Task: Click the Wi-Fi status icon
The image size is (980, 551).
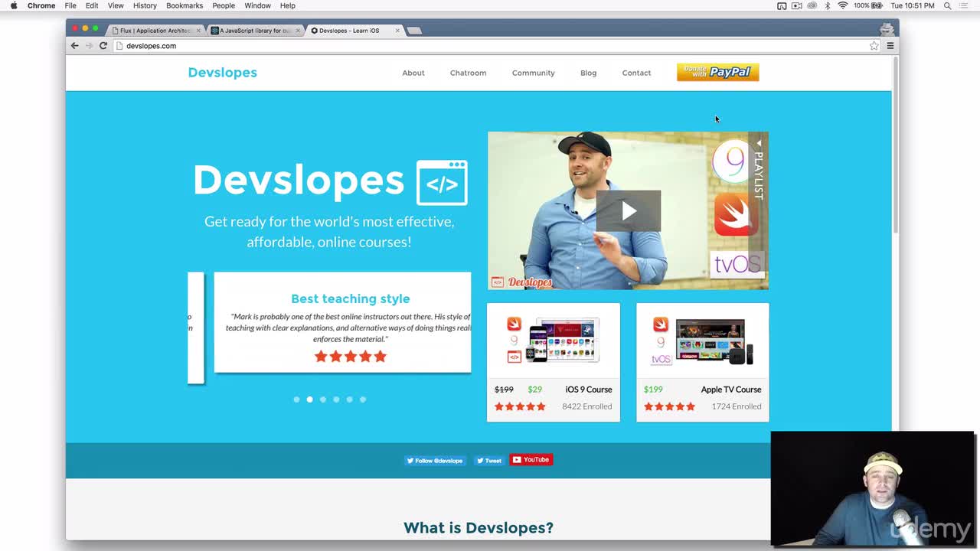Action: 843,5
